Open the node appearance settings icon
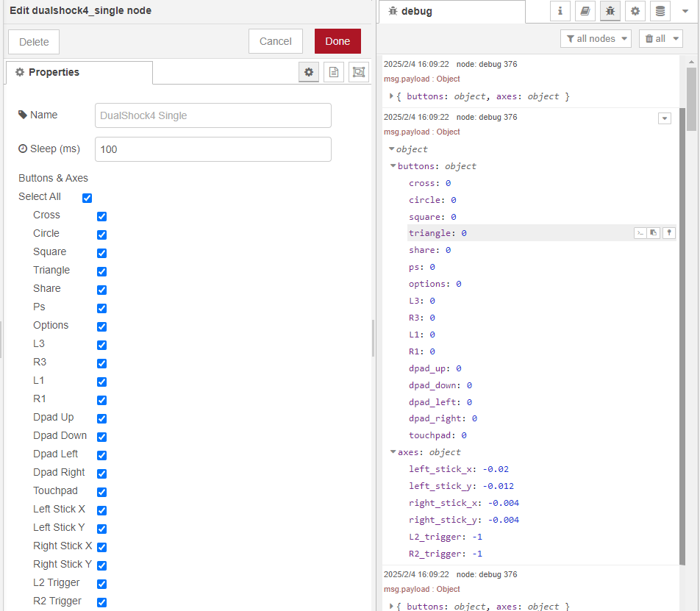This screenshot has width=700, height=611. pyautogui.click(x=358, y=72)
